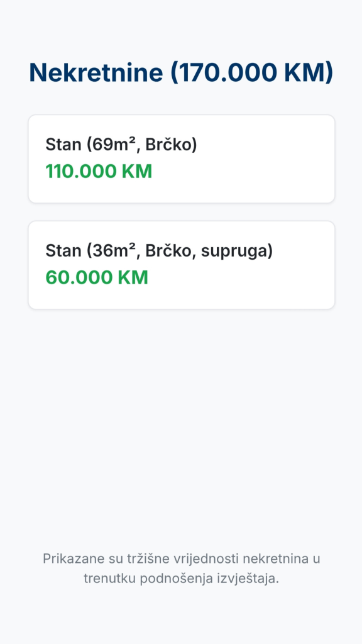
Task: Click 'Brčko' in the second apartment card
Action: click(x=168, y=250)
